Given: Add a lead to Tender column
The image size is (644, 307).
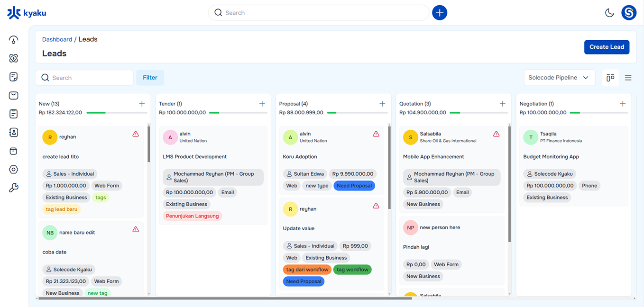Looking at the screenshot, I should click(262, 104).
